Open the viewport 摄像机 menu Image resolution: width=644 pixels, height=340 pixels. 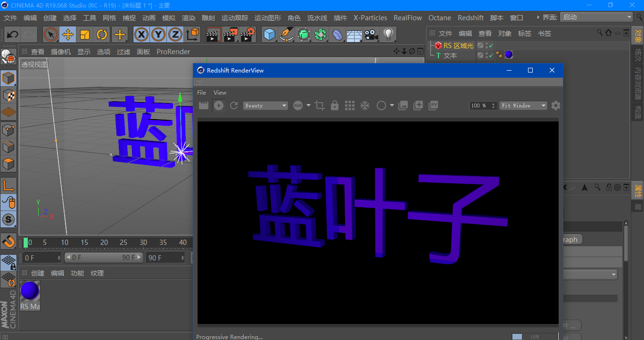(61, 52)
